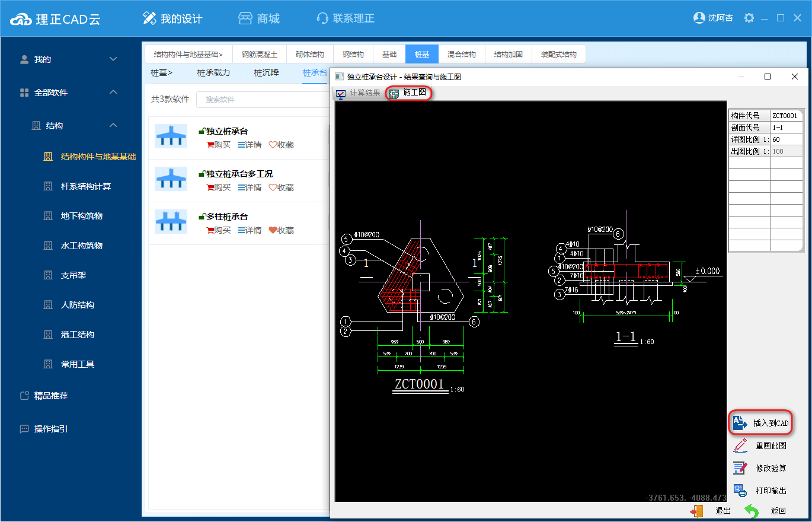Open 独立桩承台多工况 software thumbnail
This screenshot has width=812, height=522.
(x=171, y=179)
